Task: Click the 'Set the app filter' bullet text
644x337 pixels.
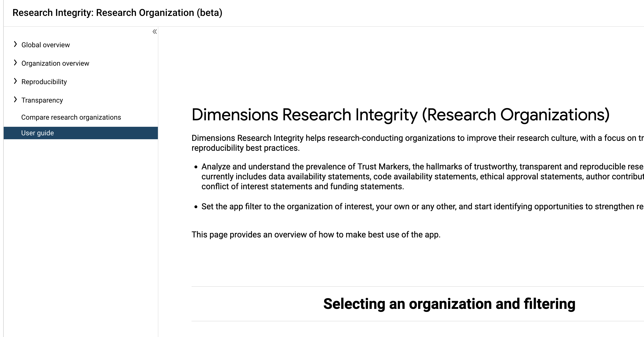Action: [422, 207]
